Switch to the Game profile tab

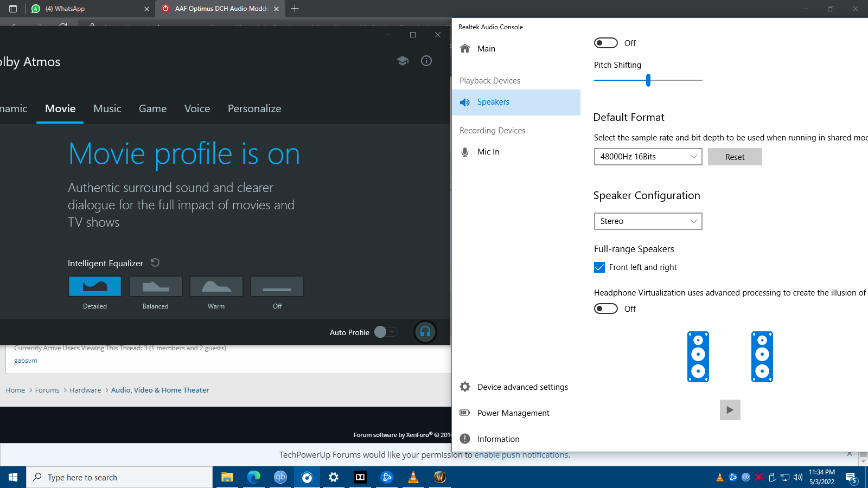(x=152, y=108)
